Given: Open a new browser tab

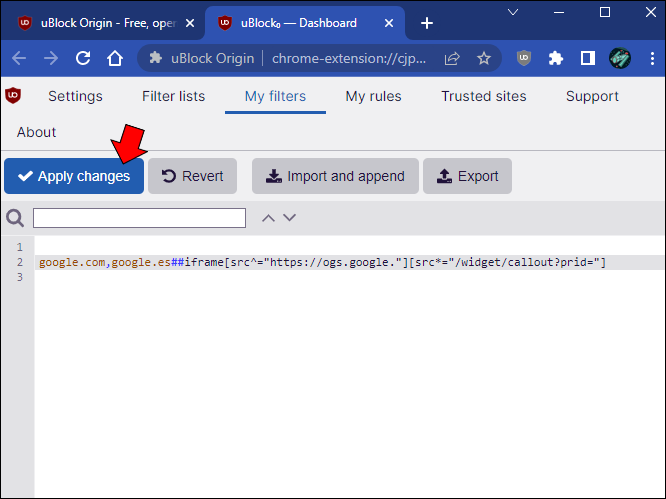Looking at the screenshot, I should point(426,23).
